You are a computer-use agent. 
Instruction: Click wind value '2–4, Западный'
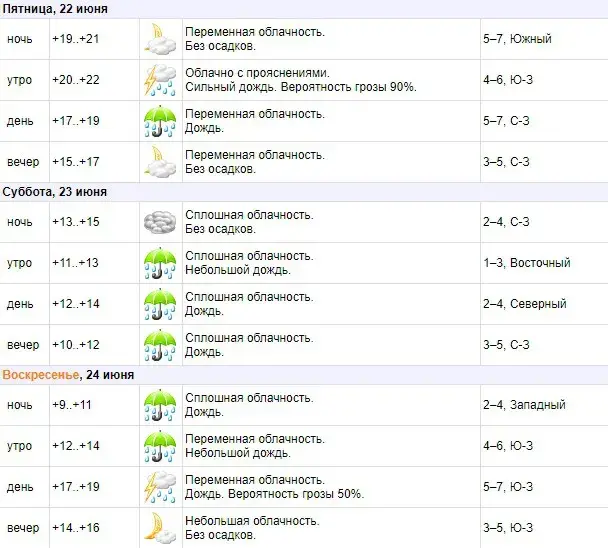pyautogui.click(x=524, y=405)
